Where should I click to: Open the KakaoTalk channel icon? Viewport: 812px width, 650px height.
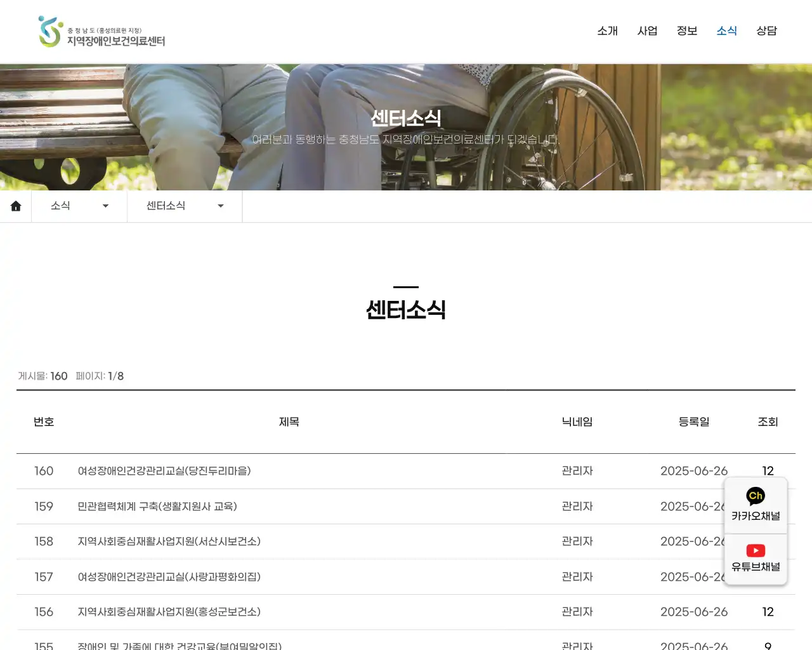pyautogui.click(x=756, y=505)
